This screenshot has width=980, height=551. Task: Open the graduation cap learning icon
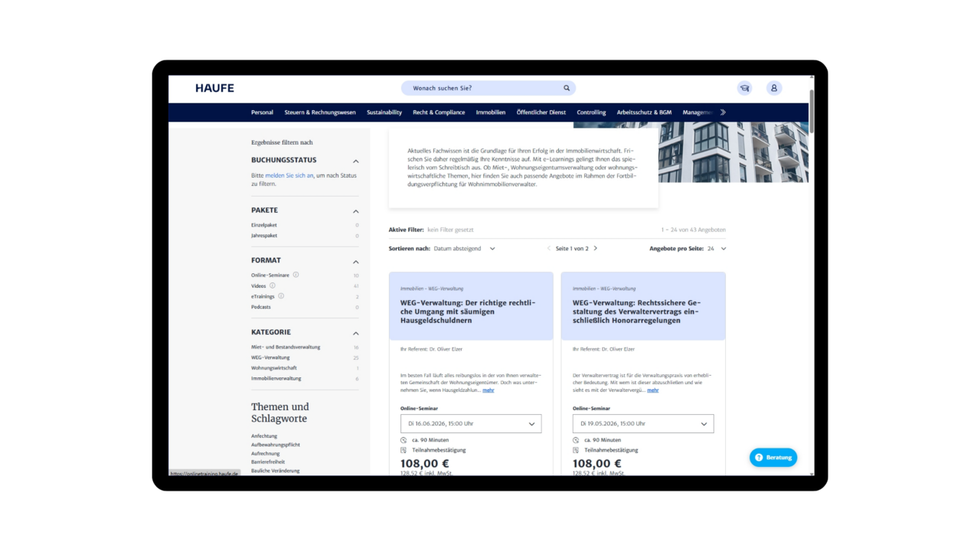pos(744,88)
